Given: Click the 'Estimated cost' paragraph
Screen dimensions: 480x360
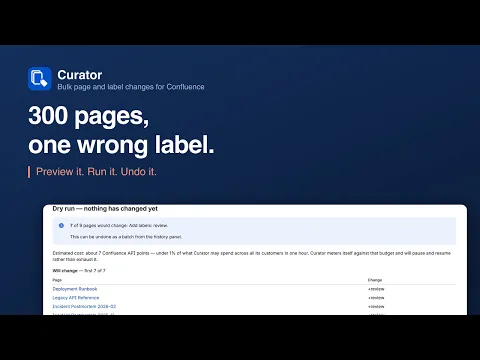Looking at the screenshot, I should (252, 256).
